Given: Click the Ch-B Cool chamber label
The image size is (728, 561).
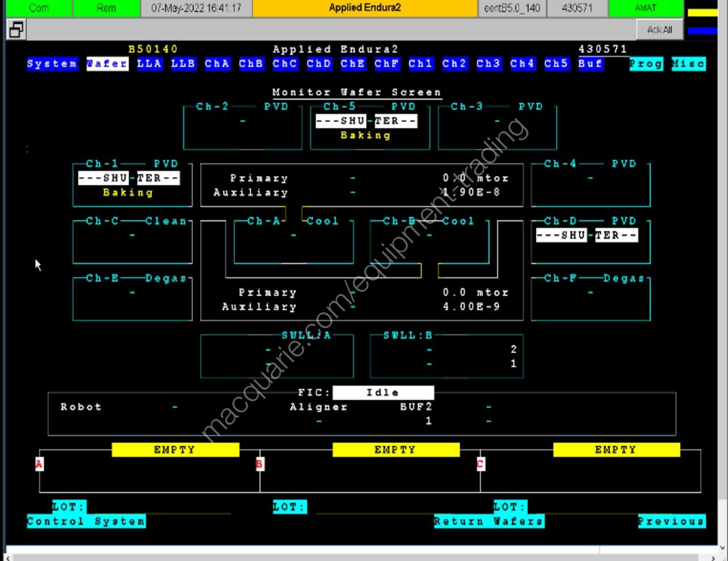Looking at the screenshot, I should pyautogui.click(x=429, y=221).
